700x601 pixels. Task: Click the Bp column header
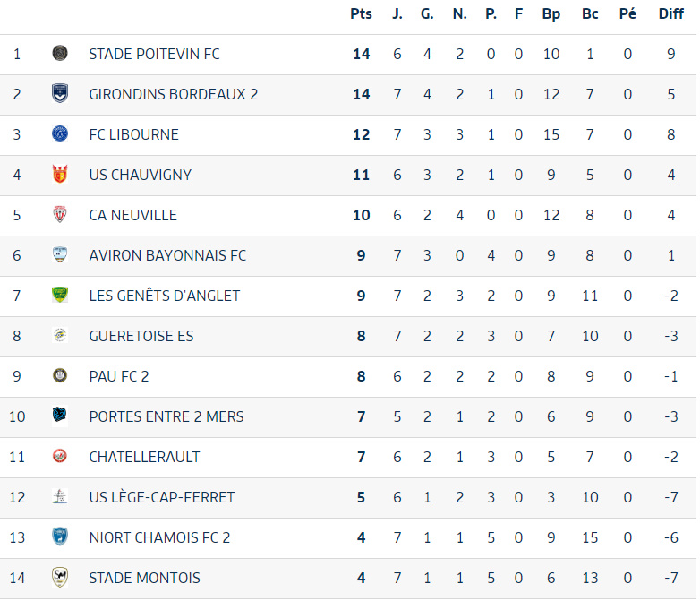click(551, 14)
